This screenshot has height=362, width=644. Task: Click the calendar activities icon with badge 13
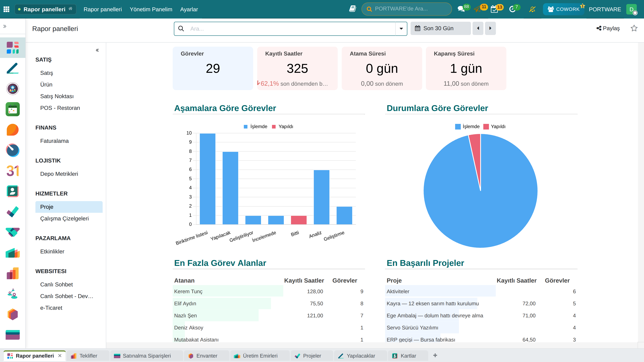tap(494, 9)
